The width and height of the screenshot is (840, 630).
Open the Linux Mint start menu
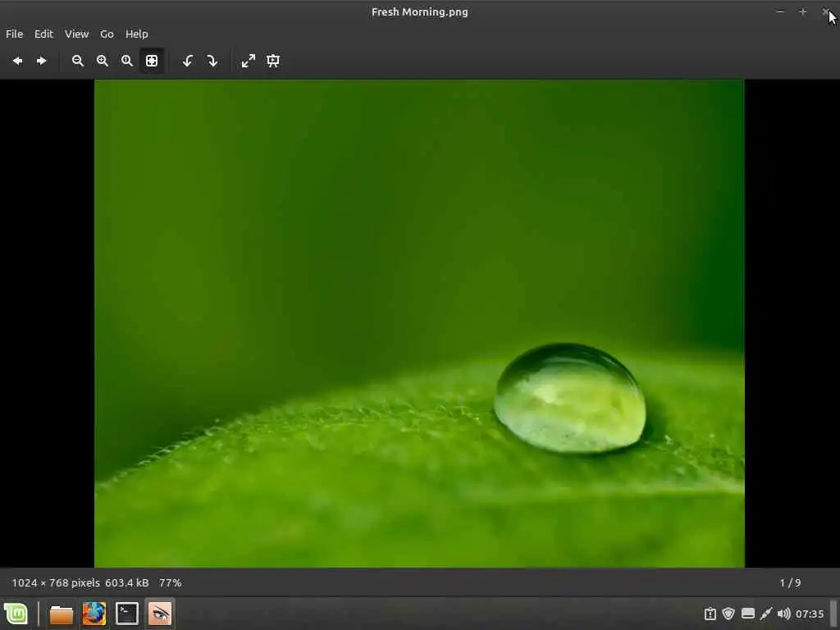coord(16,614)
